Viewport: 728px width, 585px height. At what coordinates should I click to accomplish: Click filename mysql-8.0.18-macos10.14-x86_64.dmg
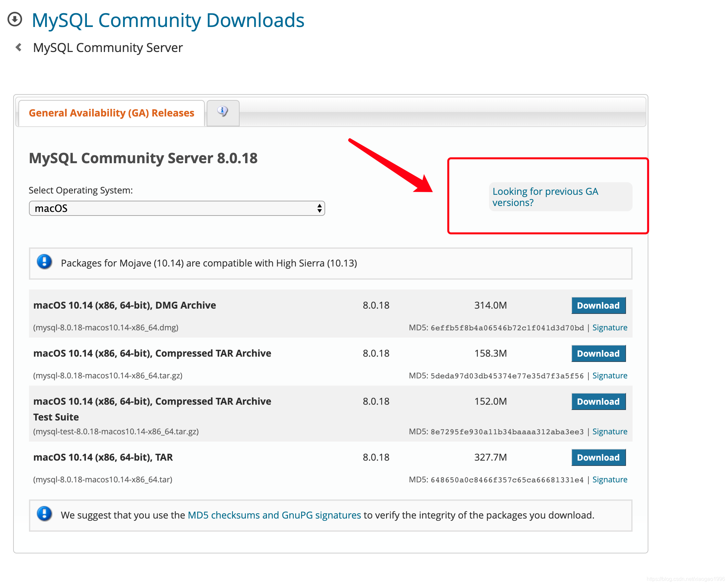pos(106,327)
